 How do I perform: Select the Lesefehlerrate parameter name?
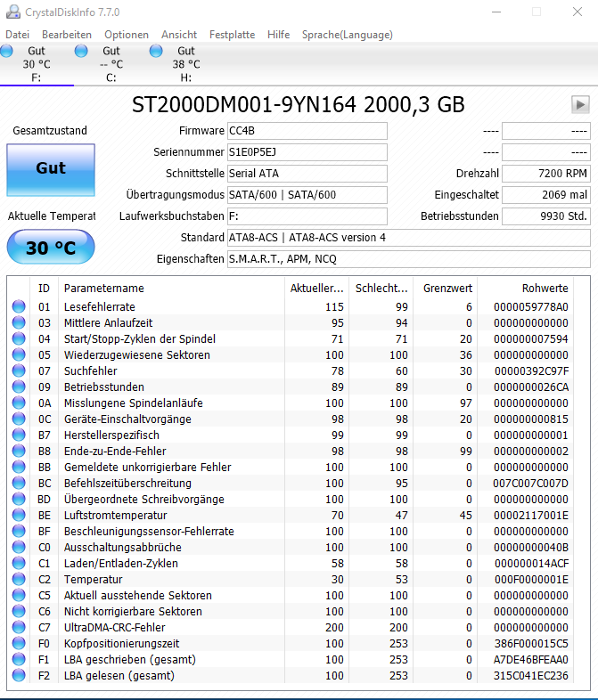[100, 307]
